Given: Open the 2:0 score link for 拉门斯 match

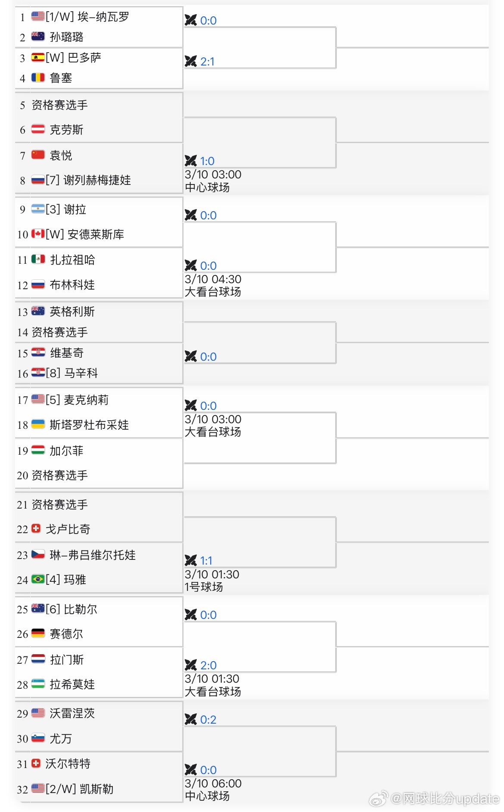Looking at the screenshot, I should (208, 665).
